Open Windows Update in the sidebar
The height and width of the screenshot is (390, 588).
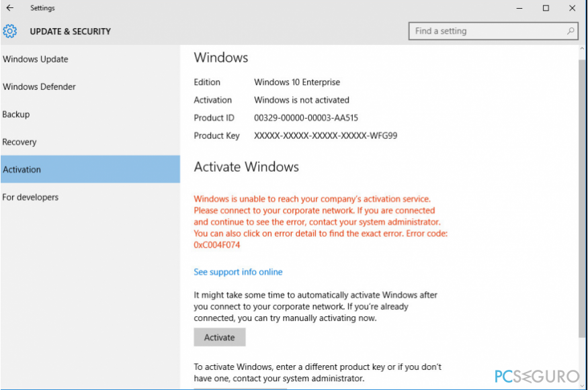(x=36, y=59)
